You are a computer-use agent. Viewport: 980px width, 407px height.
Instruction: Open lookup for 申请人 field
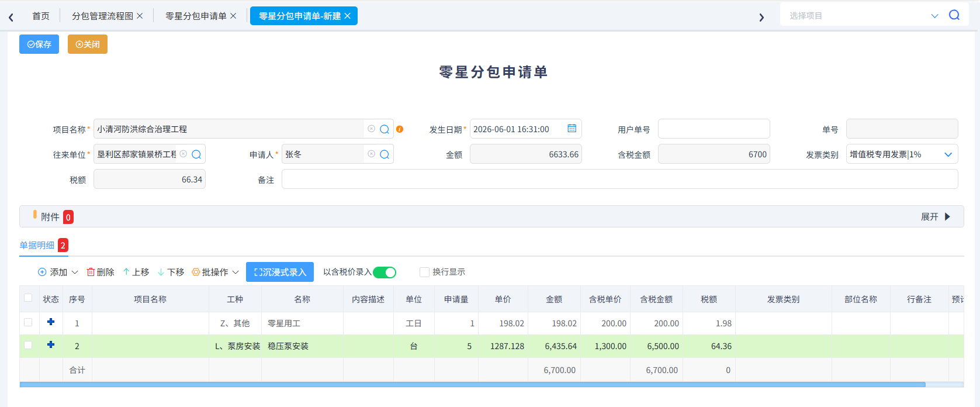point(385,154)
